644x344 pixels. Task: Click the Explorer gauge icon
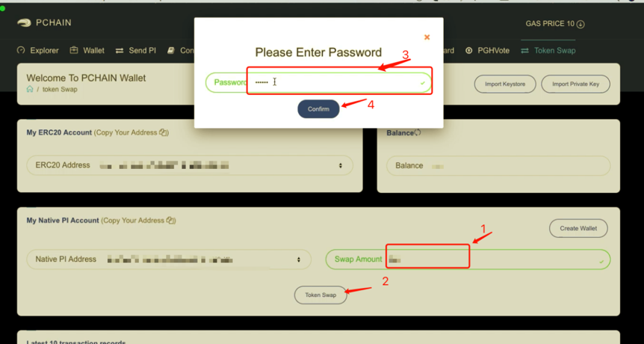(20, 50)
